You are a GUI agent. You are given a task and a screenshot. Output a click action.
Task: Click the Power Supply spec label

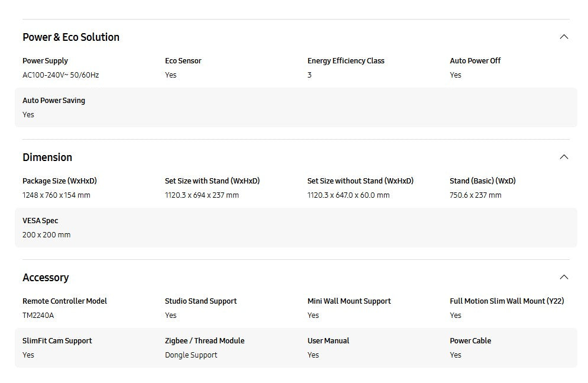click(45, 61)
